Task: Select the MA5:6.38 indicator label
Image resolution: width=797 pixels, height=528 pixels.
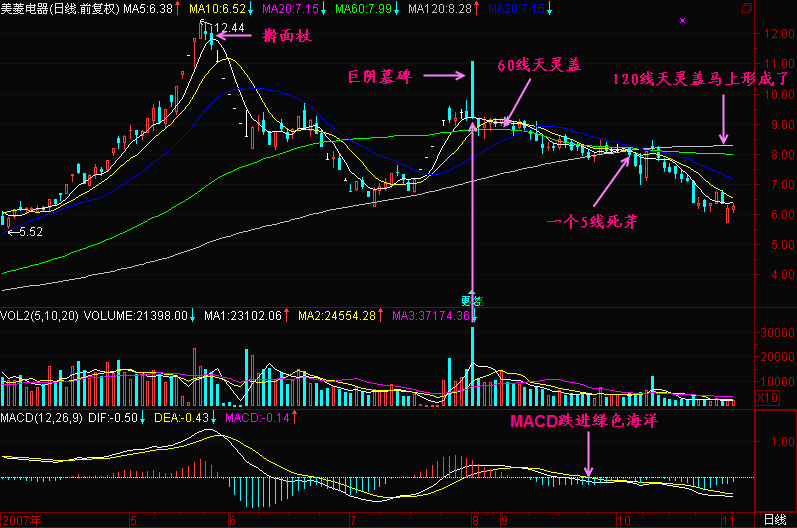Action: [147, 8]
